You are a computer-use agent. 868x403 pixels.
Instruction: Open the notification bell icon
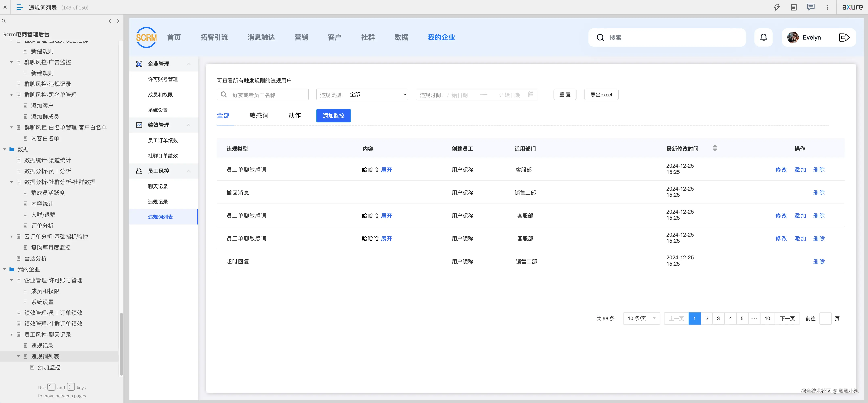763,37
